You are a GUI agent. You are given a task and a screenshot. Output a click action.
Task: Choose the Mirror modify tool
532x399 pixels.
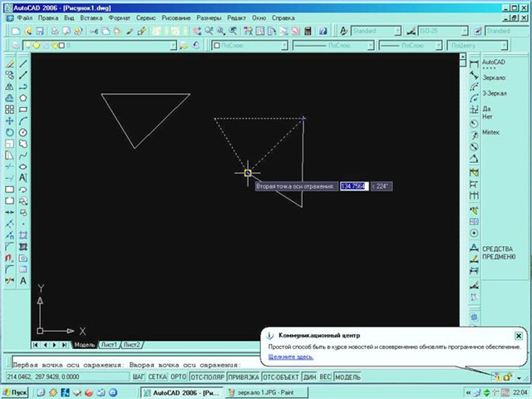pyautogui.click(x=8, y=86)
